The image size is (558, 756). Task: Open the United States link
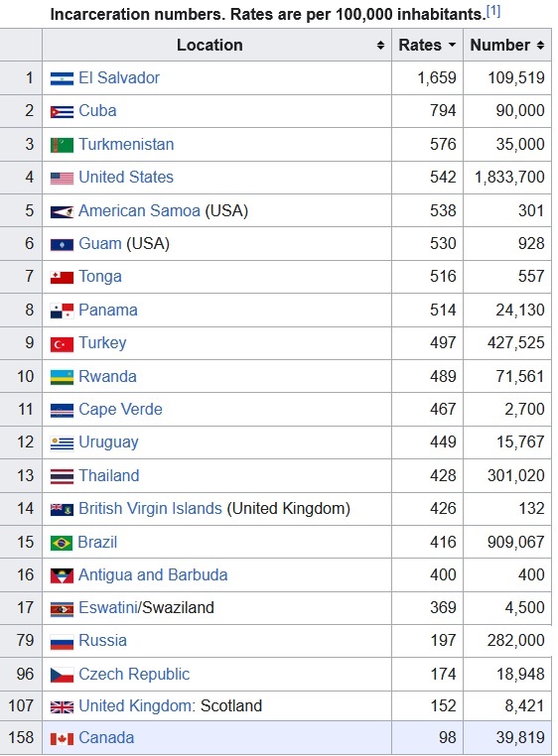coord(126,177)
